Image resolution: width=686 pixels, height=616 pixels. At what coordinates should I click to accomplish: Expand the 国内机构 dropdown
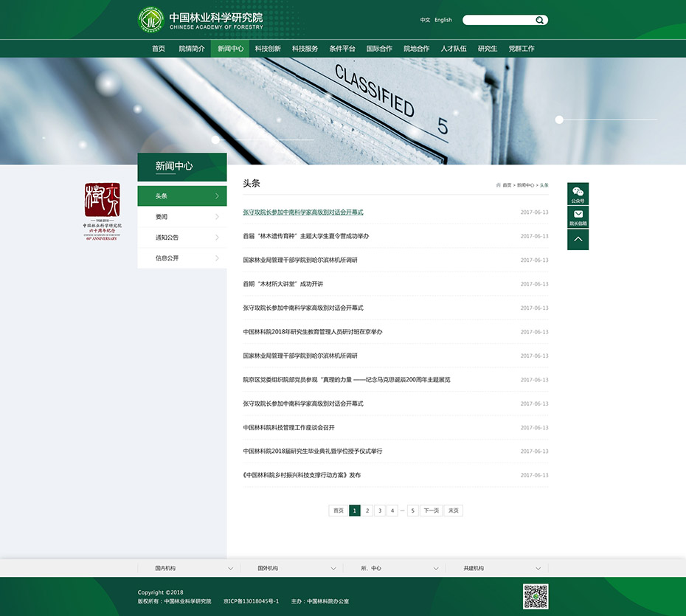coord(188,569)
